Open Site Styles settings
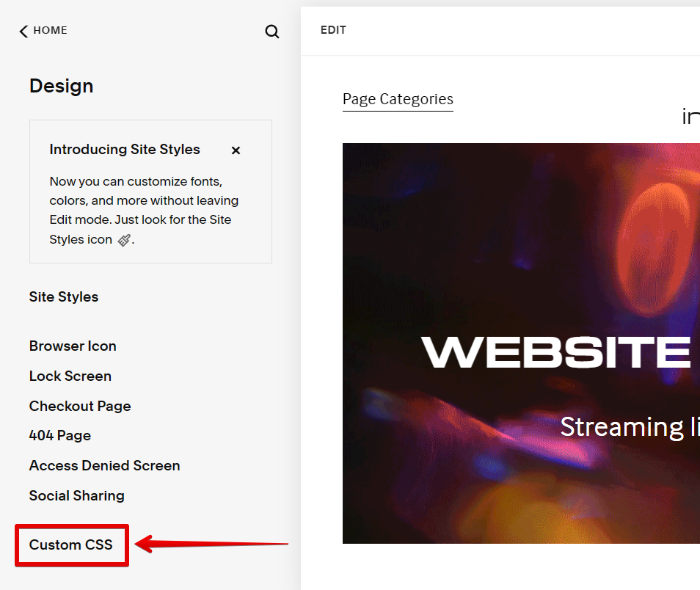Image resolution: width=700 pixels, height=590 pixels. [63, 296]
